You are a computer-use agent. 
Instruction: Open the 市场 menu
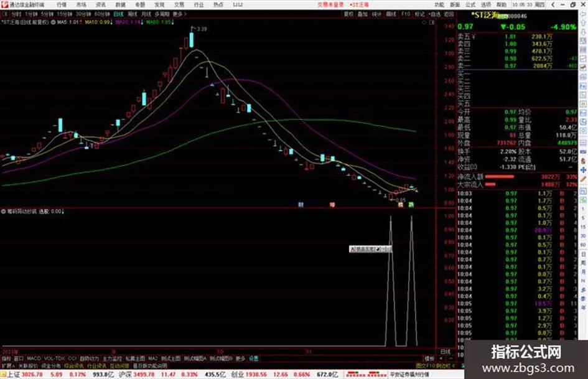coord(81,4)
